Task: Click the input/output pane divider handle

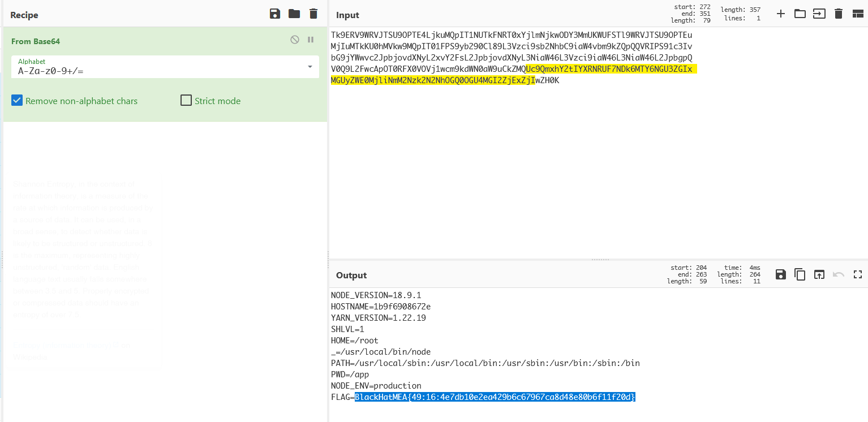Action: pyautogui.click(x=599, y=260)
